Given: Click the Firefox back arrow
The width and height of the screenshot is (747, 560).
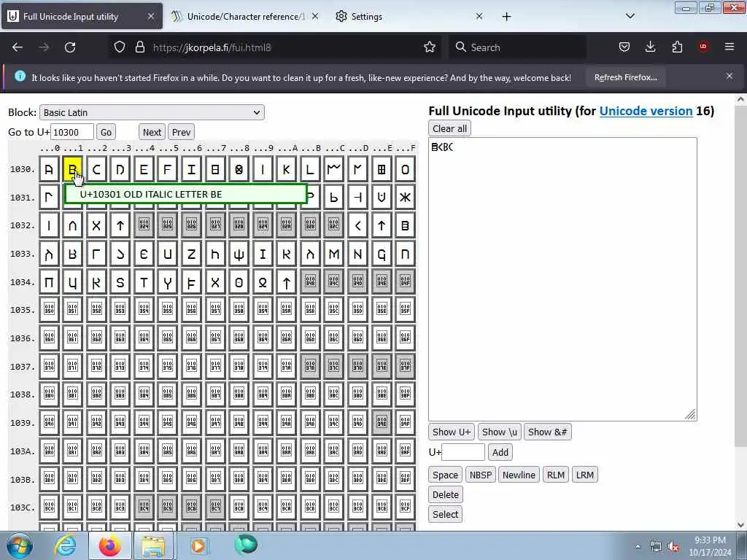Looking at the screenshot, I should [18, 47].
